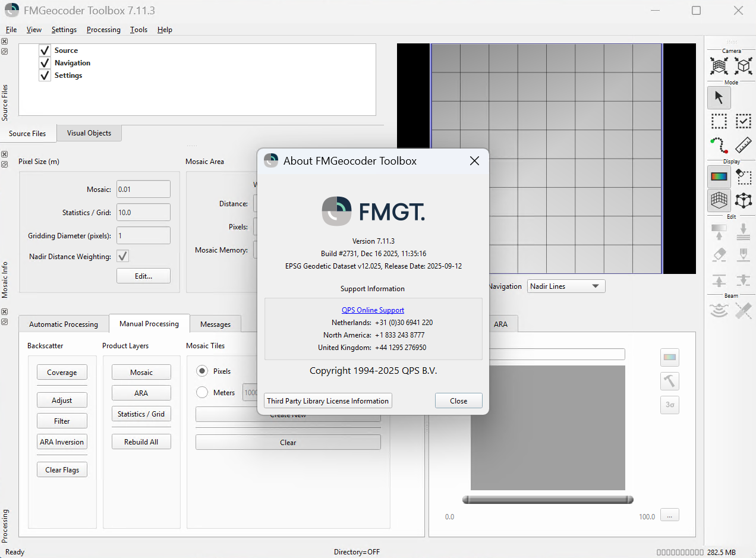This screenshot has height=558, width=756.
Task: Select the Pixels radio button
Action: [x=202, y=371]
